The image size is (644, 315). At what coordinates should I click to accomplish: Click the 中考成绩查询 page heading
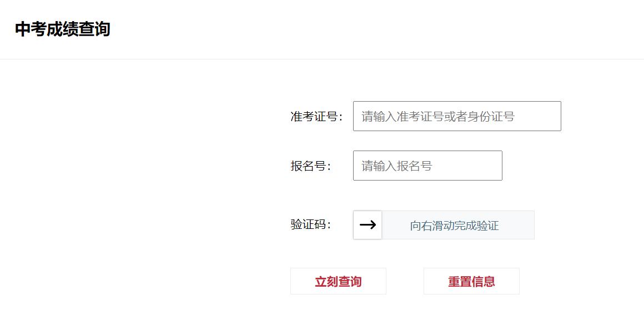[63, 29]
